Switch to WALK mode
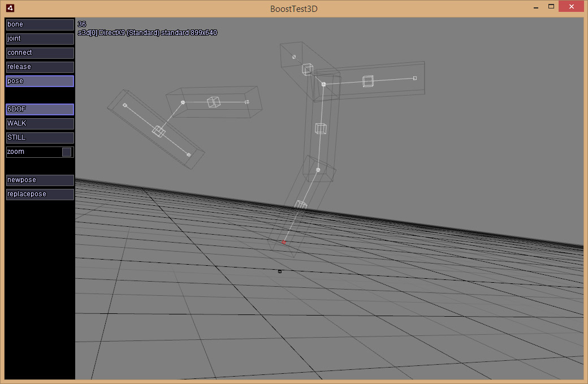Screen dimensions: 588x384 pyautogui.click(x=40, y=123)
